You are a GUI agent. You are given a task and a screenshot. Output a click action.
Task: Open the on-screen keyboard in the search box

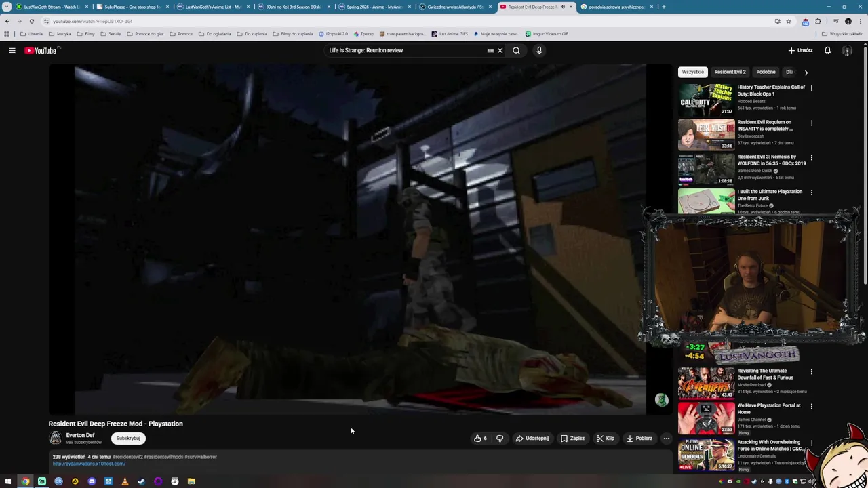(490, 50)
